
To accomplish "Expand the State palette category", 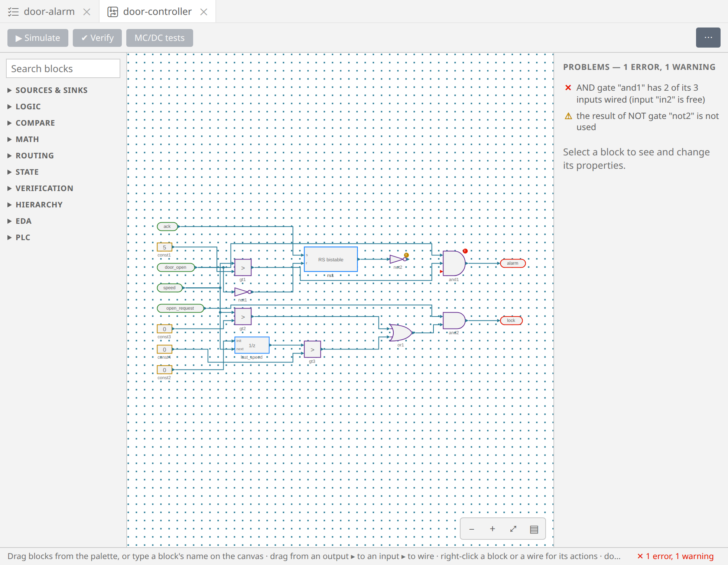I will pos(23,172).
